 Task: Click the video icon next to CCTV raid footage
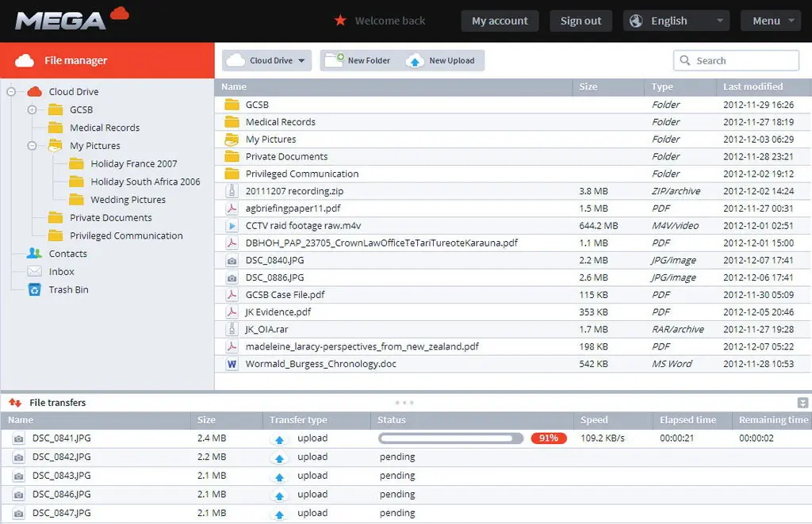point(231,225)
